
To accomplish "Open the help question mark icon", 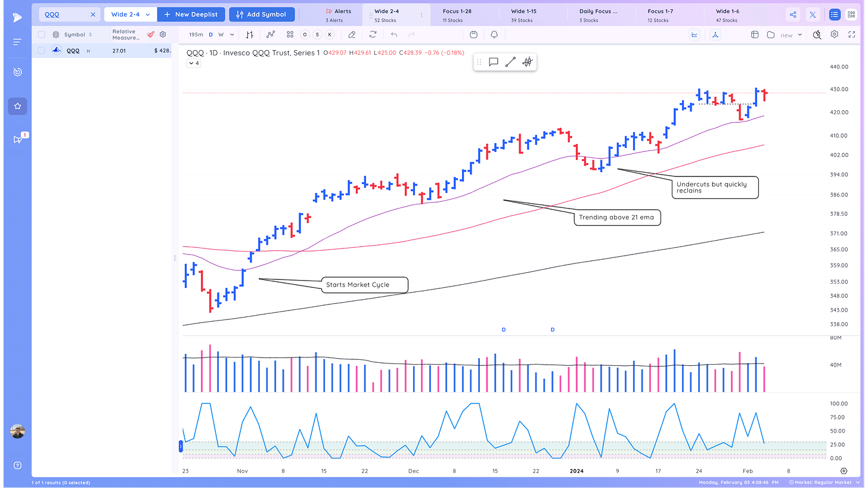I will (x=17, y=465).
